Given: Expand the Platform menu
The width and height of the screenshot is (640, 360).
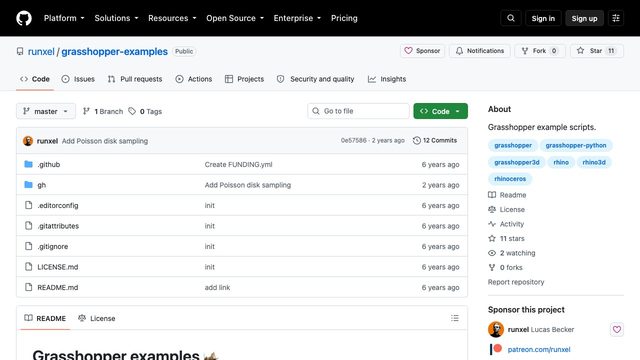Looking at the screenshot, I should coord(64,18).
